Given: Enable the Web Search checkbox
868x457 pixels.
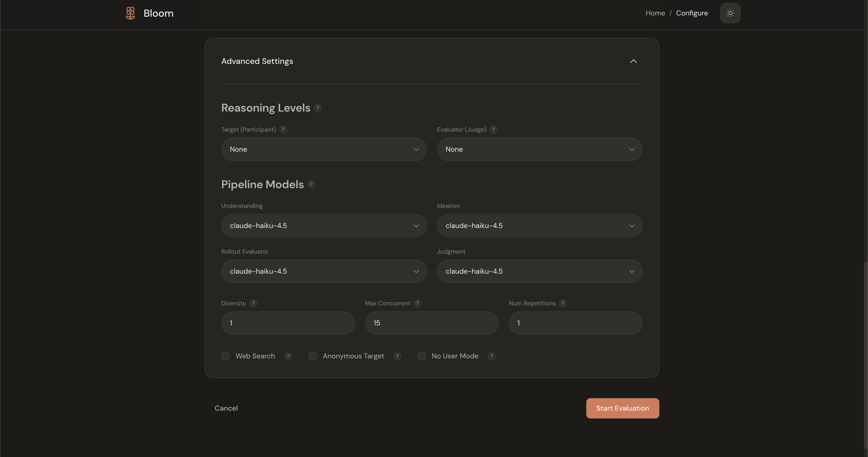Looking at the screenshot, I should [225, 356].
